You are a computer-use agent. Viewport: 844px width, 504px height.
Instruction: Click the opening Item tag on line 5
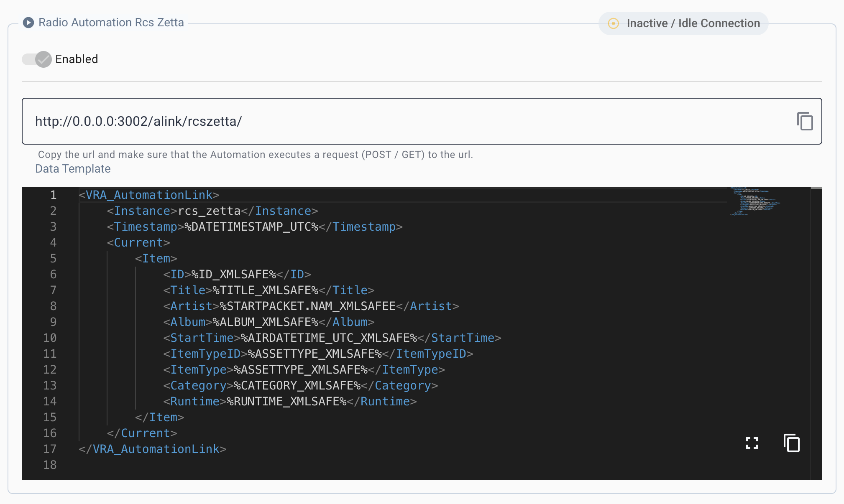click(x=156, y=258)
